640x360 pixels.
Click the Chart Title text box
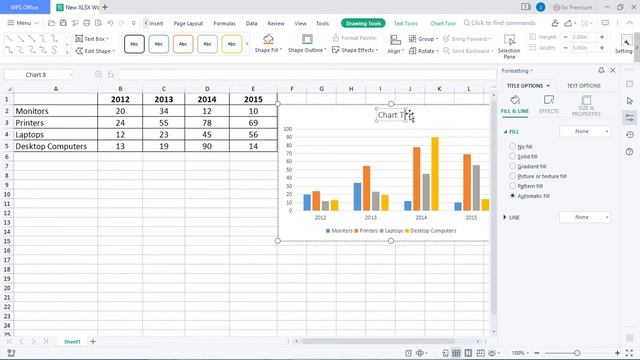coord(392,115)
